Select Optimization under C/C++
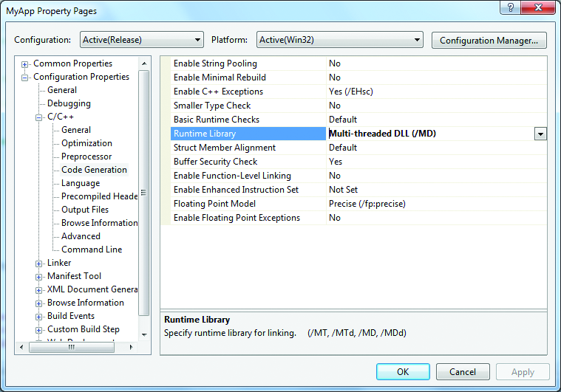 click(86, 143)
